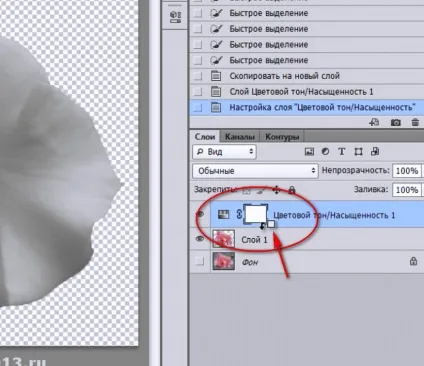Set history brush source at Настройка слоя
This screenshot has width=424, height=366.
click(198, 107)
